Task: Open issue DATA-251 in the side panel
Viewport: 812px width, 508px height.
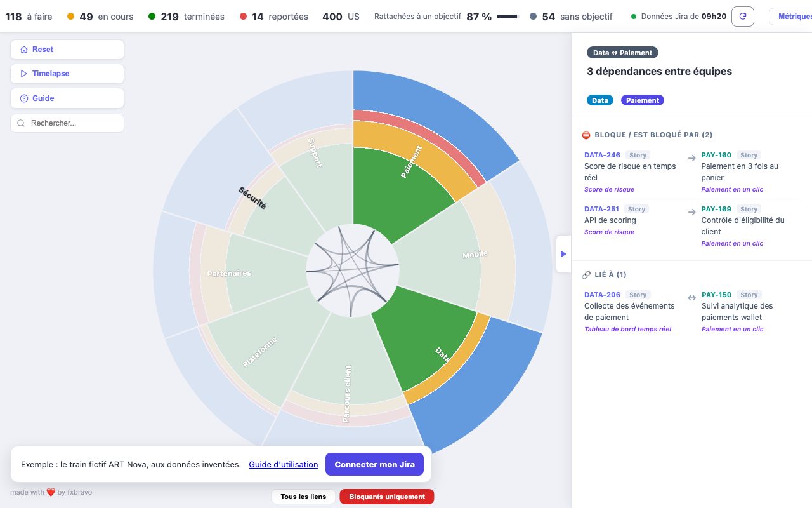Action: tap(601, 209)
